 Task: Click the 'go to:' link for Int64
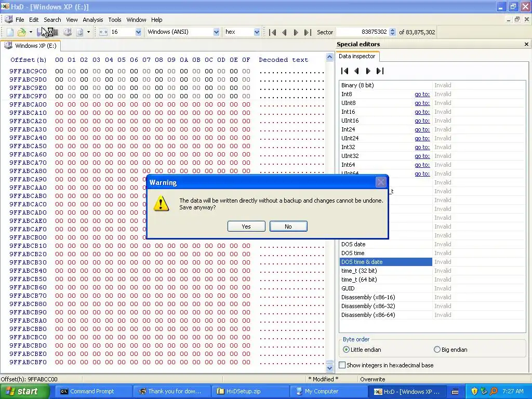422,165
